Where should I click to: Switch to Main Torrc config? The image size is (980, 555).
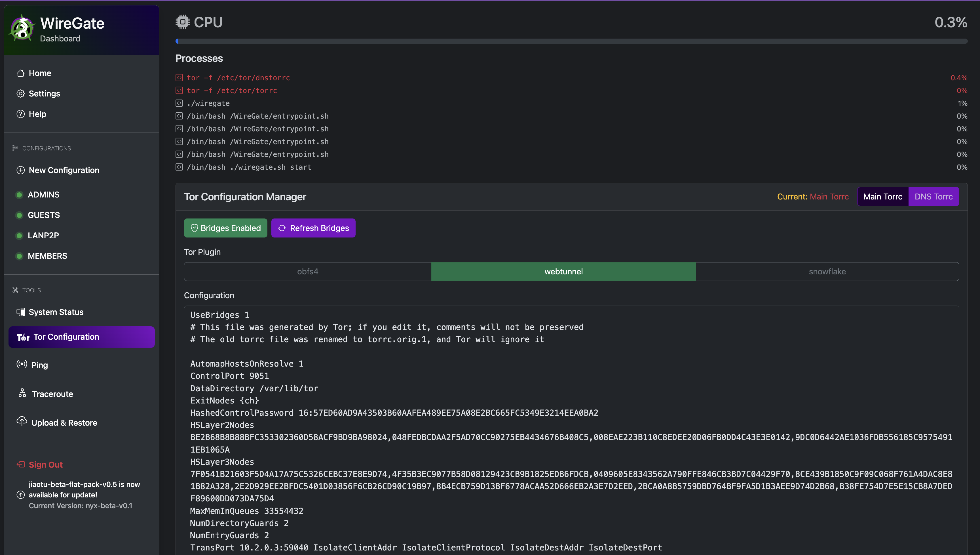pyautogui.click(x=883, y=197)
